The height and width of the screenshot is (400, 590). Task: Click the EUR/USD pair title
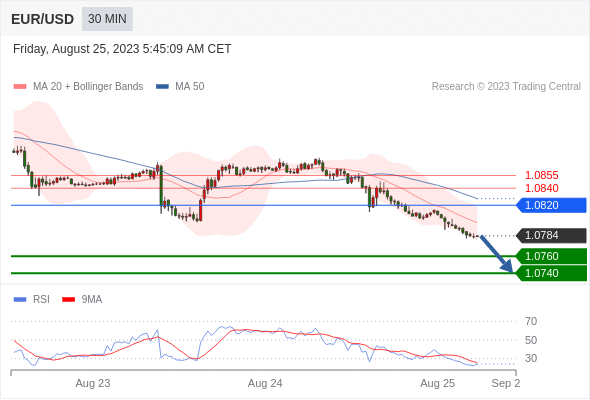click(43, 19)
